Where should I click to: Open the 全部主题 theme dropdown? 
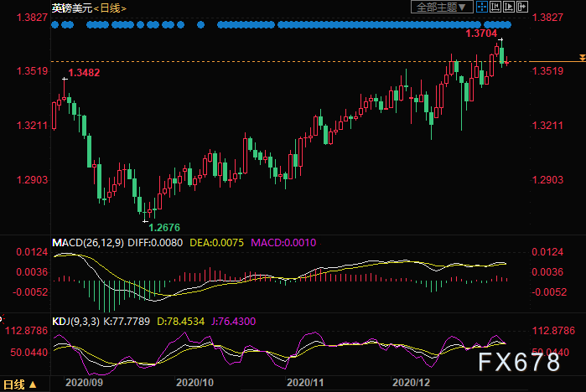tap(440, 8)
